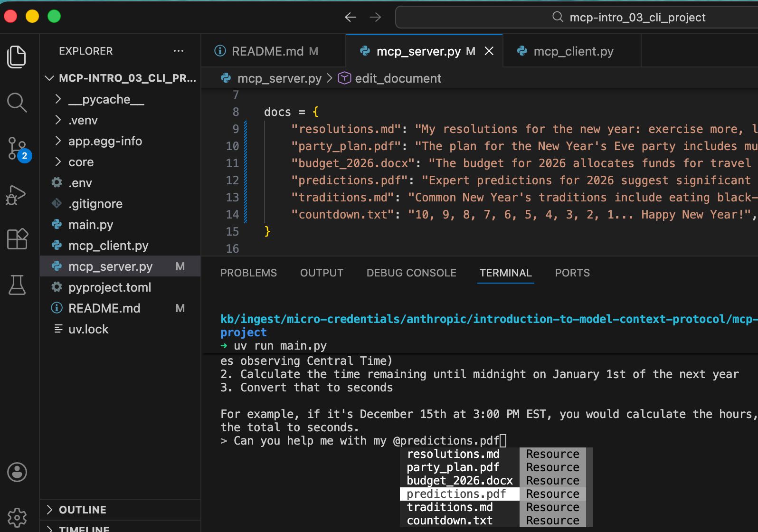
Task: Click the uv.lock file icon
Action: coord(58,329)
